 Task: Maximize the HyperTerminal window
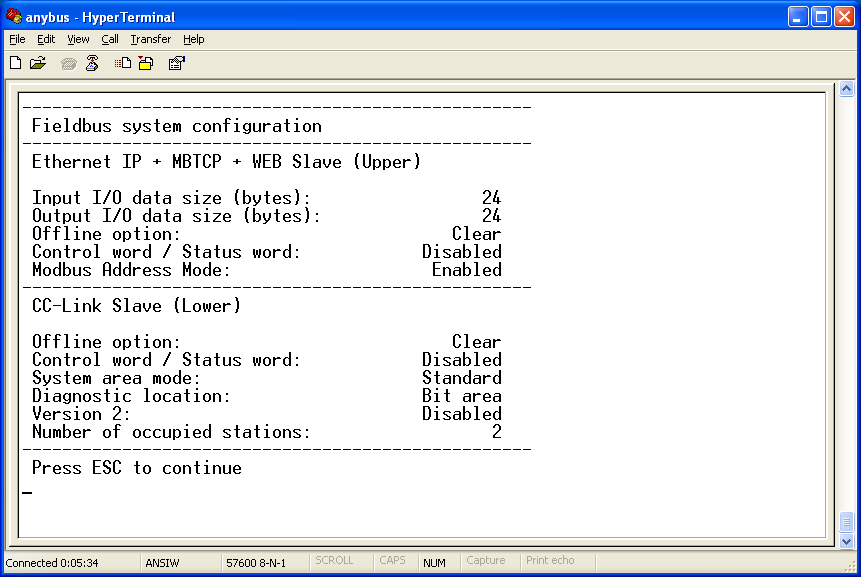point(820,16)
